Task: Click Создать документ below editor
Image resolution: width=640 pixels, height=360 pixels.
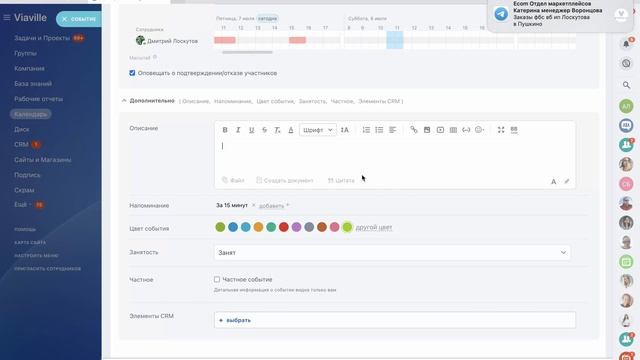Action: pyautogui.click(x=285, y=180)
